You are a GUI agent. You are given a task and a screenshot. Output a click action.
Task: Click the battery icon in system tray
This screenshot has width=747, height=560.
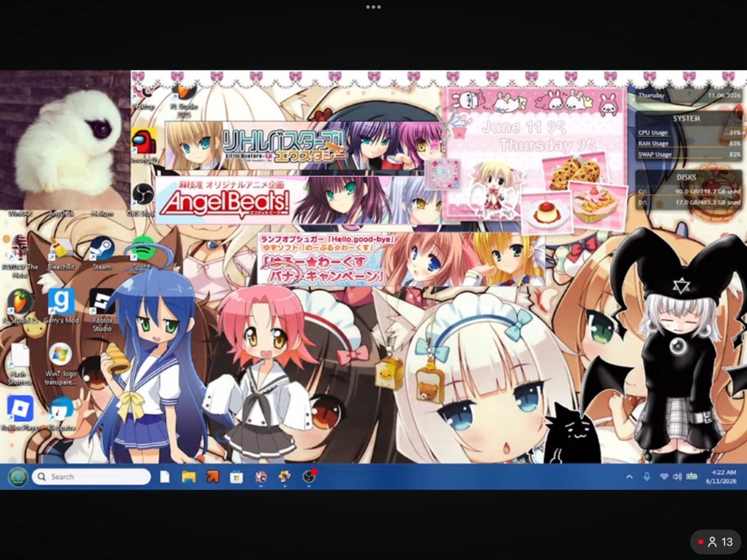(x=692, y=477)
